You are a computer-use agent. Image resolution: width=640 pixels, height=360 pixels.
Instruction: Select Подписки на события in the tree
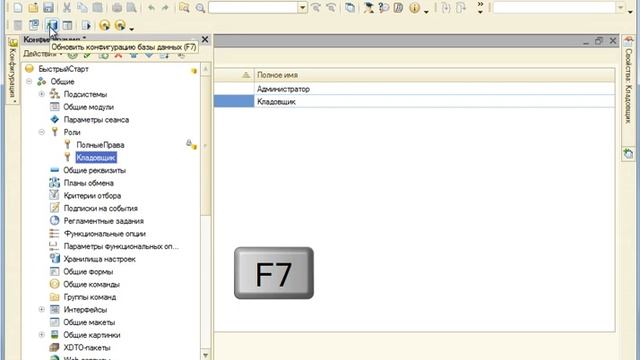click(x=100, y=208)
